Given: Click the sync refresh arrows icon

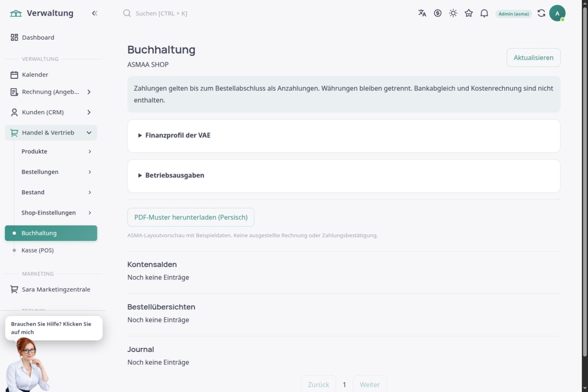Looking at the screenshot, I should (541, 13).
